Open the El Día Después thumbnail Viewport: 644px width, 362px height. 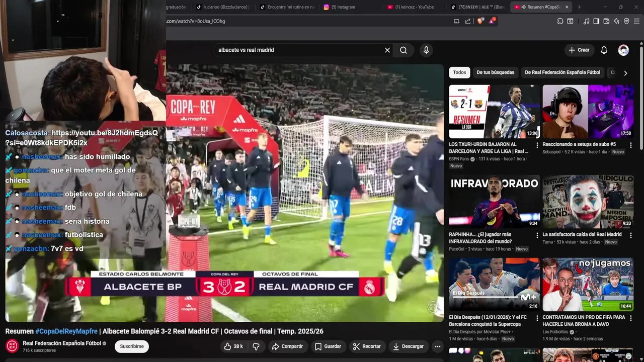(494, 285)
